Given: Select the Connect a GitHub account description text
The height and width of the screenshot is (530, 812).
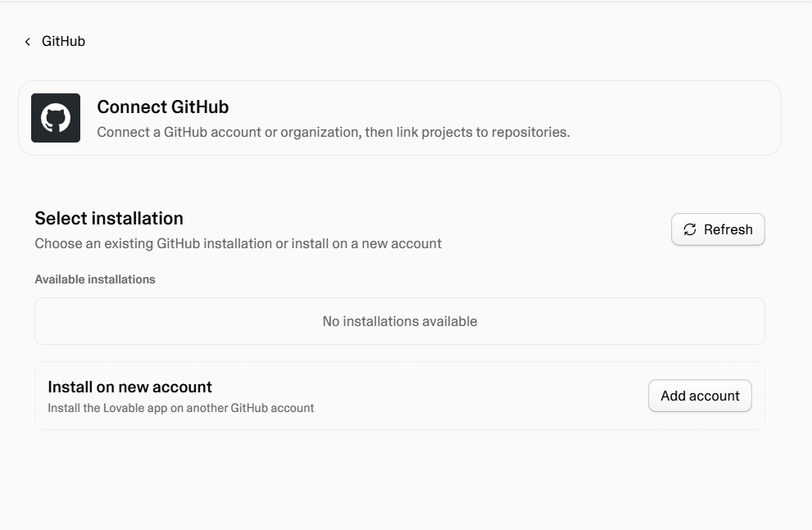Looking at the screenshot, I should pos(333,133).
